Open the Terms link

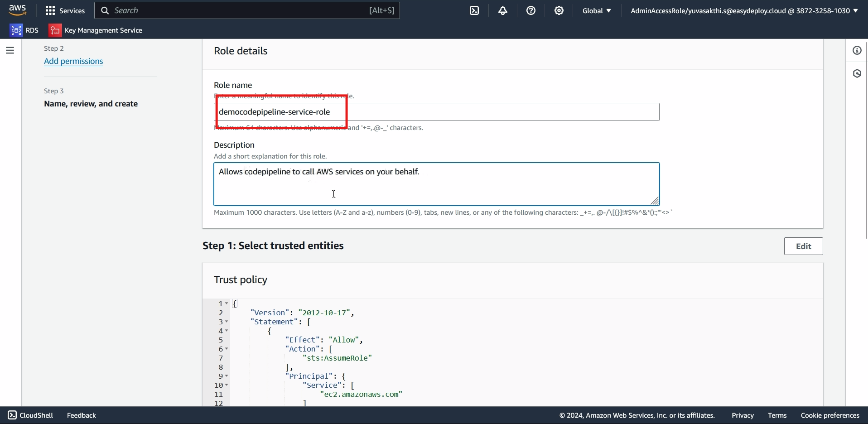click(777, 415)
